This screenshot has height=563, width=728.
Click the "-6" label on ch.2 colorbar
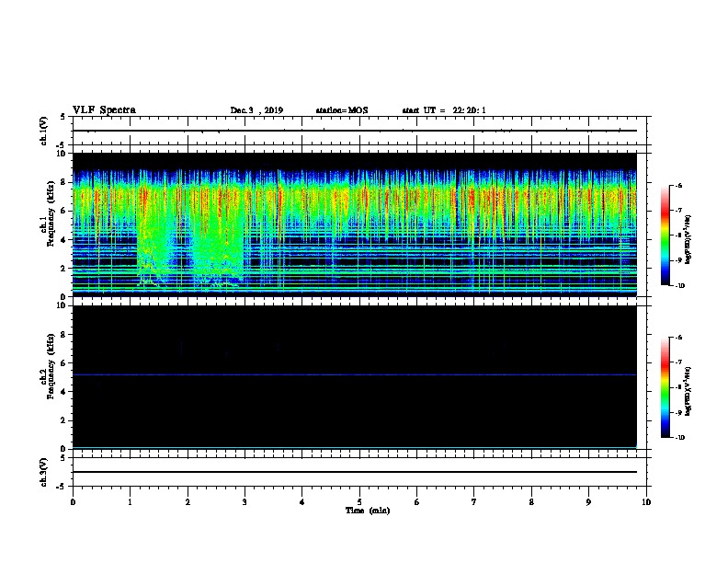678,338
